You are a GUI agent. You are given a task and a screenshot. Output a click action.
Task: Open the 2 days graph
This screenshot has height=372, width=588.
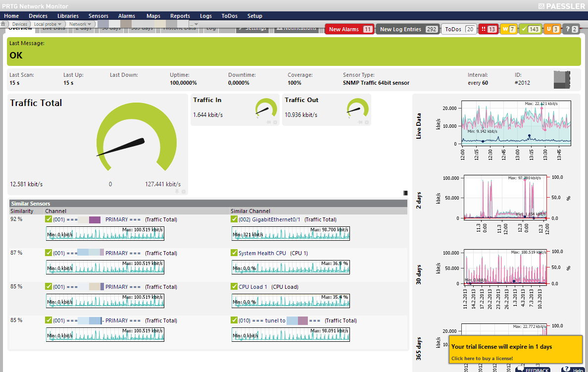tap(505, 197)
